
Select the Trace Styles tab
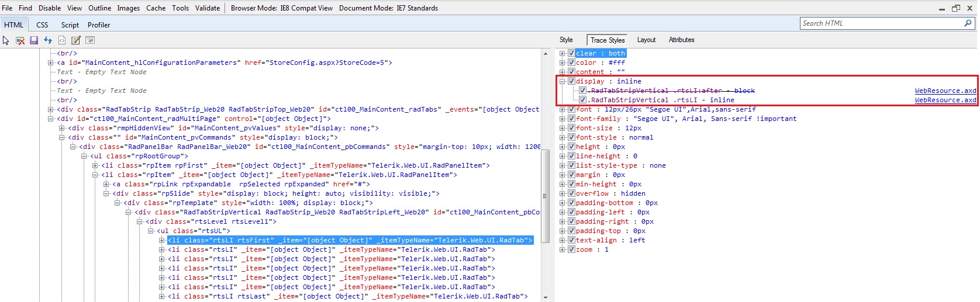point(608,40)
